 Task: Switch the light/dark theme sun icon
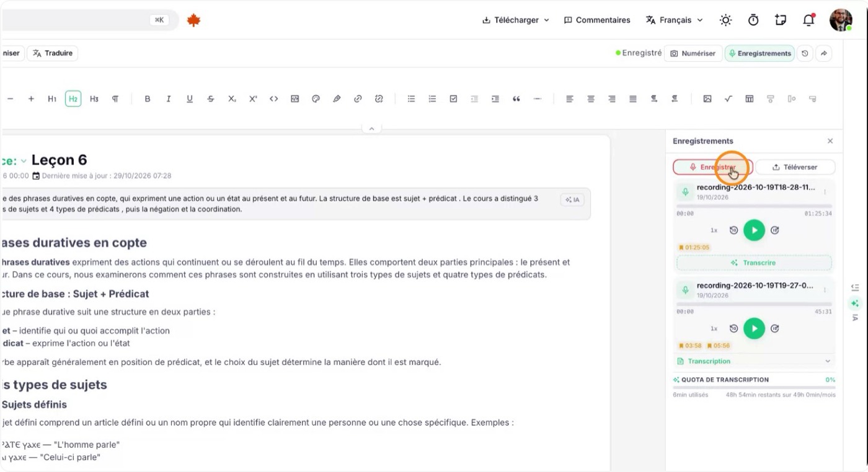[x=725, y=20]
